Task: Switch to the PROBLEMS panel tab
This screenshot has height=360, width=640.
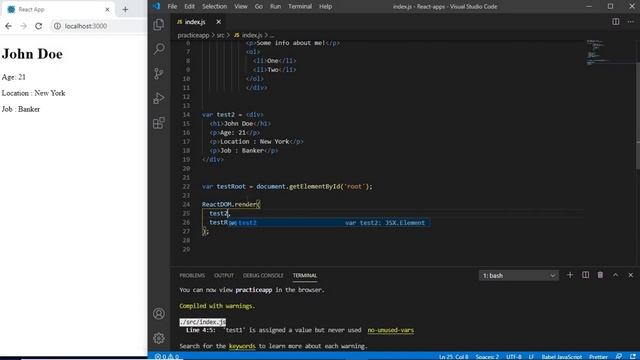Action: click(x=192, y=276)
